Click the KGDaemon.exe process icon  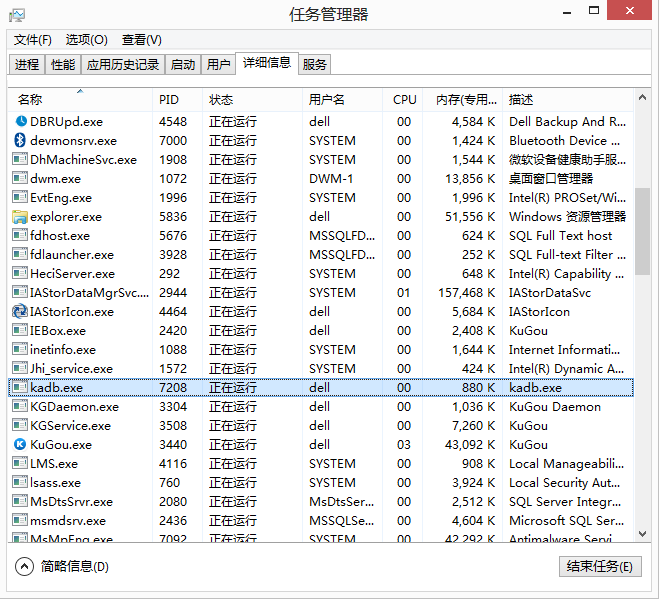coord(20,406)
